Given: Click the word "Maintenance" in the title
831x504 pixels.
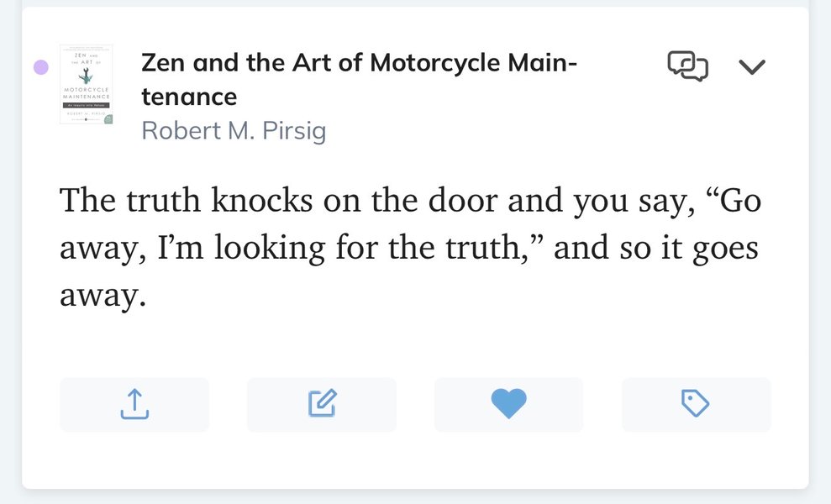Looking at the screenshot, I should 188,97.
